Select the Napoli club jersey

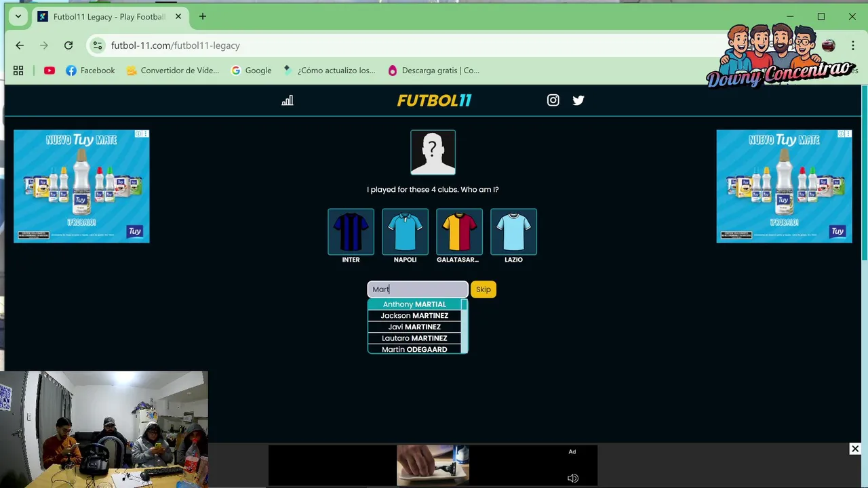405,232
